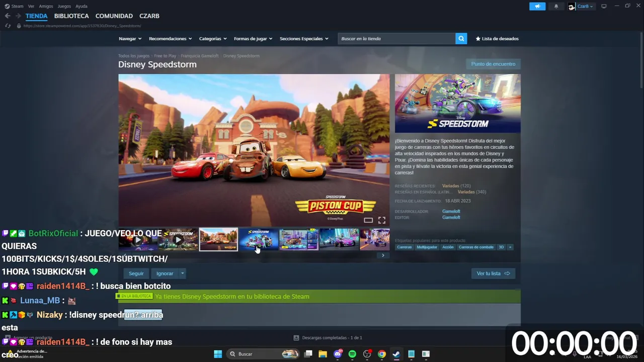Open the downloads icon in the bottom bar
The image size is (644, 362).
(296, 338)
